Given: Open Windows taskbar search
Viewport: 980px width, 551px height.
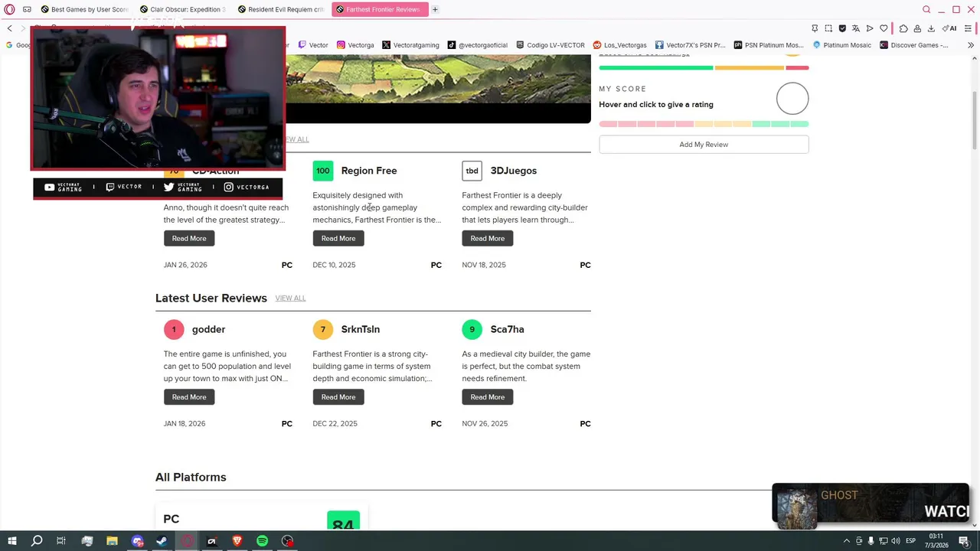Looking at the screenshot, I should pos(36,541).
